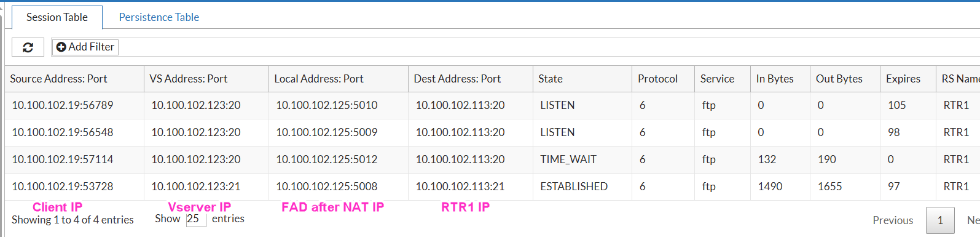Select the Session Table tab
This screenshot has width=980, height=237.
coord(57,17)
